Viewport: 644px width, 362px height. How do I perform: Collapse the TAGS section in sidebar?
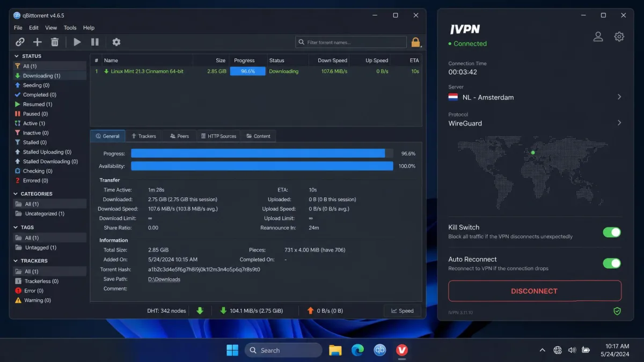click(16, 227)
